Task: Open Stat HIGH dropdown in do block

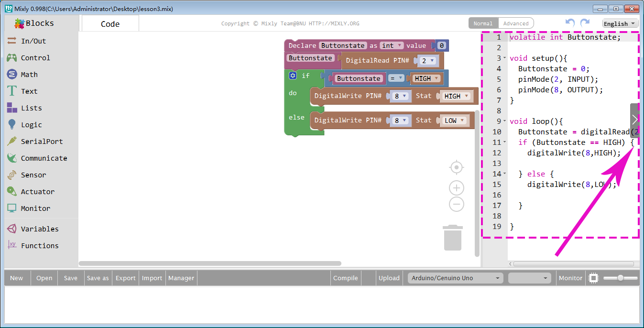Action: pos(456,96)
